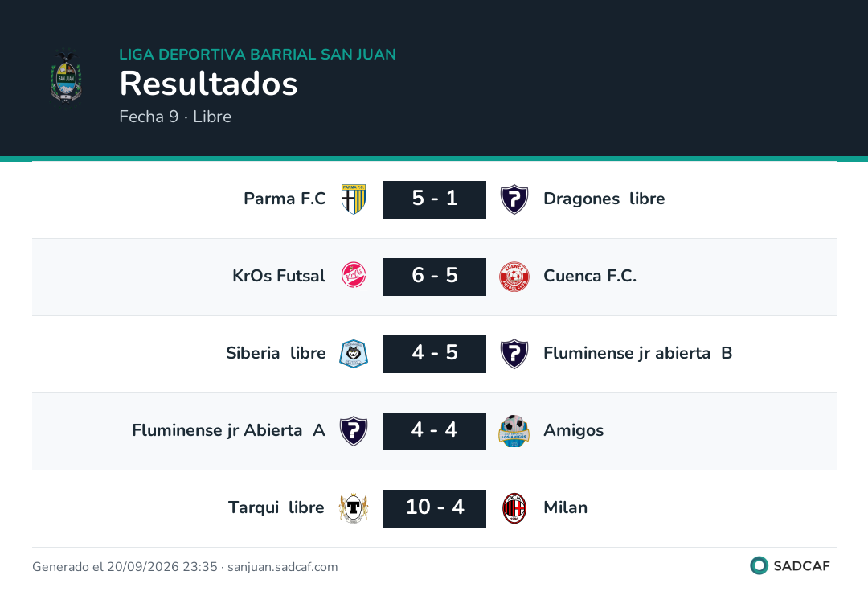868x608 pixels.
Task: Select the Cuenca F.C. team name
Action: [590, 276]
